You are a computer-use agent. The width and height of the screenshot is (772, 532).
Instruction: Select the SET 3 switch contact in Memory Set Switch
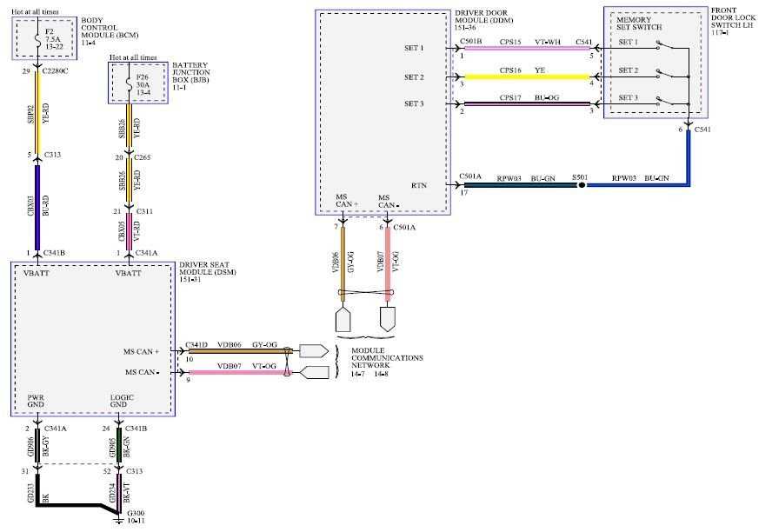(x=666, y=102)
